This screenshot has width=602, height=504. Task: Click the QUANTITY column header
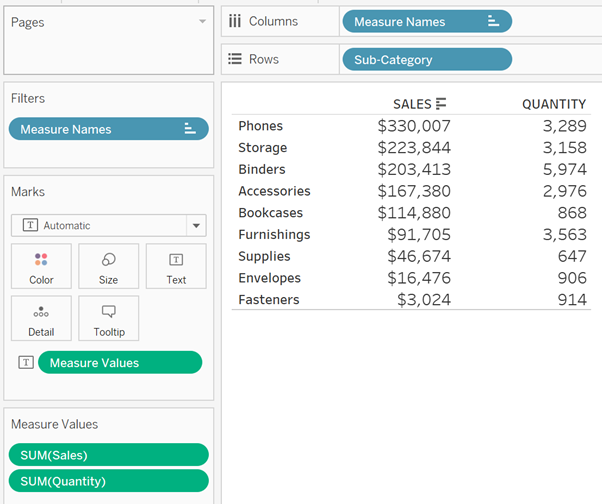pyautogui.click(x=553, y=104)
